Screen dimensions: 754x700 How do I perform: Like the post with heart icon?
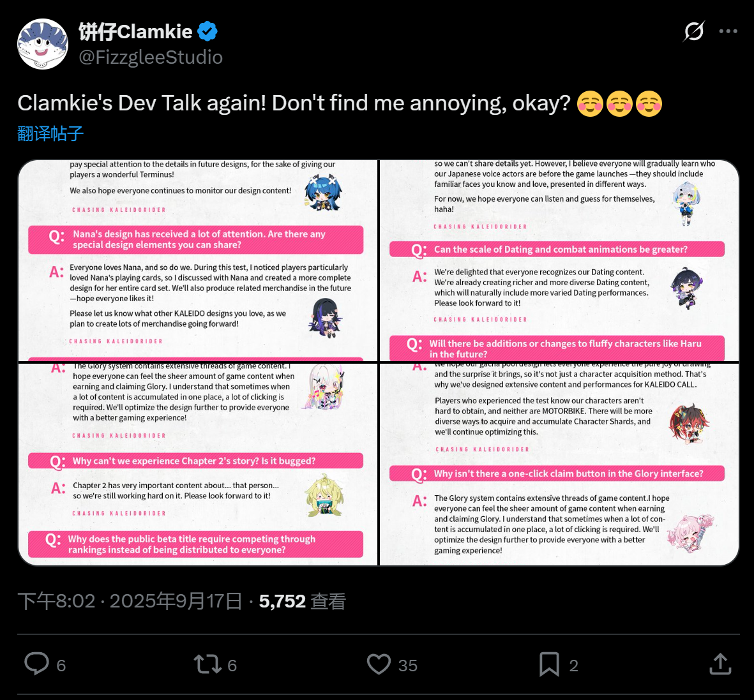tap(379, 664)
